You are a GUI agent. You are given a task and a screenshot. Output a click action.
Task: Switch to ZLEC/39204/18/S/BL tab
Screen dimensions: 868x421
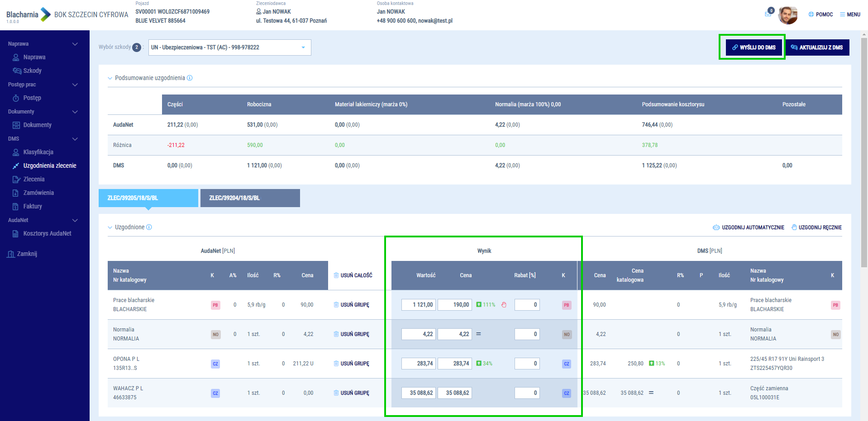(250, 198)
